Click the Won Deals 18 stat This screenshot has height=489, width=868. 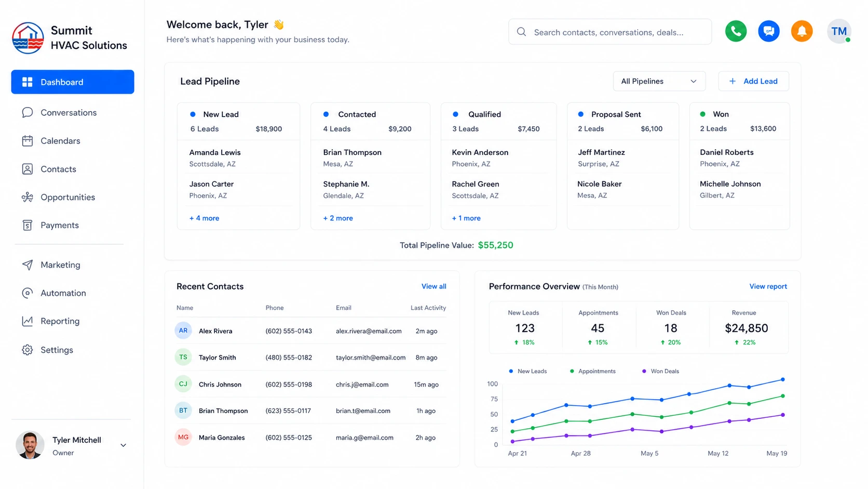click(x=671, y=327)
